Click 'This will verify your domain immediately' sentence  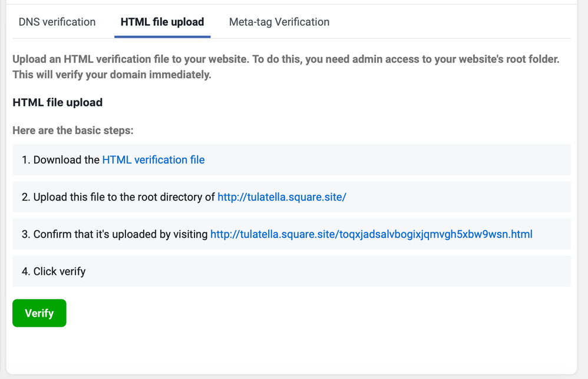tap(112, 75)
